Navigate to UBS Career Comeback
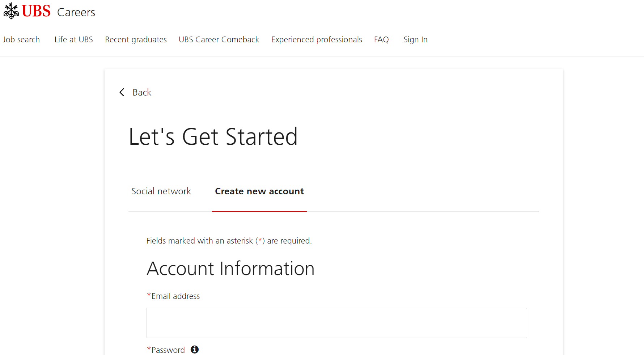This screenshot has width=644, height=355. (x=219, y=39)
